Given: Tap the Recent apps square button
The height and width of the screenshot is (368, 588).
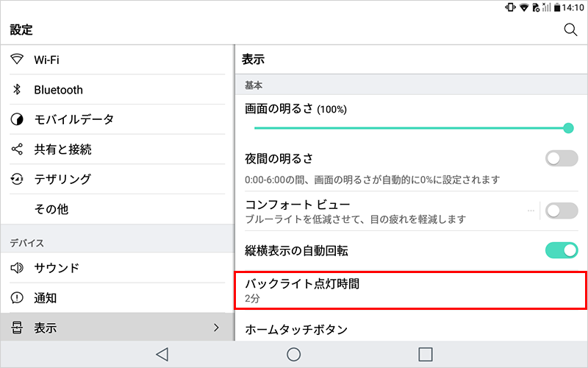Looking at the screenshot, I should [426, 354].
